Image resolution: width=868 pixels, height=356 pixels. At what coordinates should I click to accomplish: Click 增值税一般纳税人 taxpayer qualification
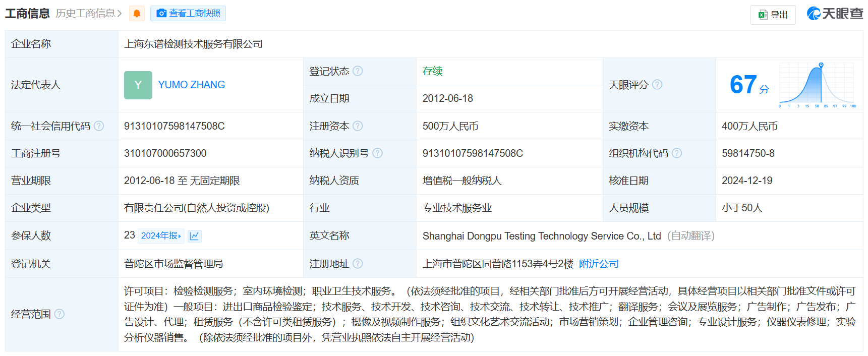462,181
